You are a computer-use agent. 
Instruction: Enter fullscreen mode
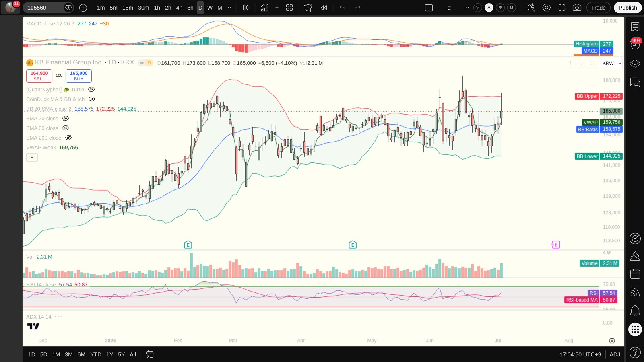(562, 8)
